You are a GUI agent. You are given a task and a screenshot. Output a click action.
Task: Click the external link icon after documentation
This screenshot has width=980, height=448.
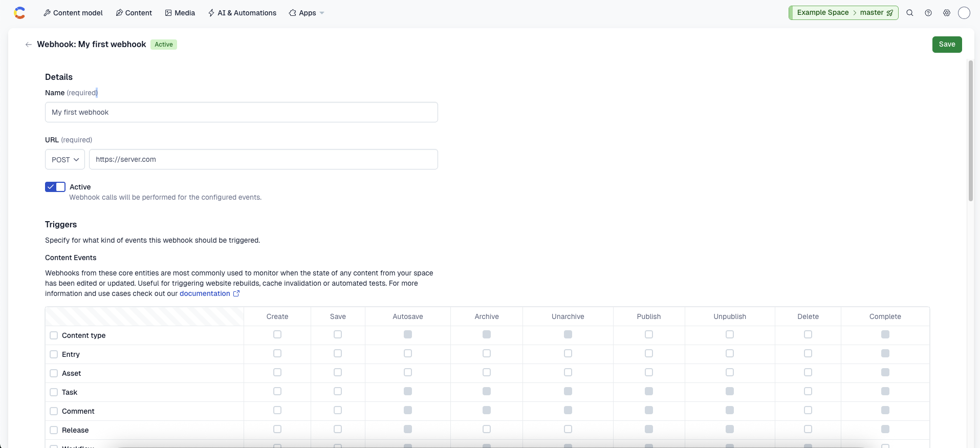pos(236,293)
